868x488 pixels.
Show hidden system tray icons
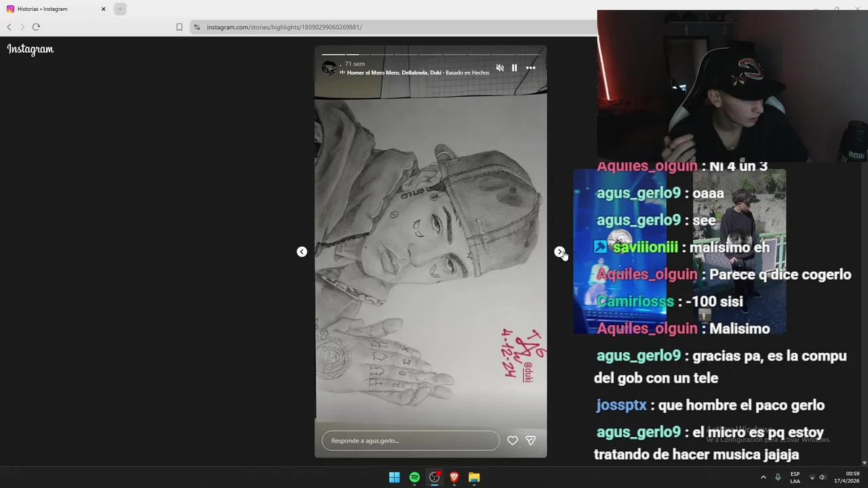pos(763,477)
